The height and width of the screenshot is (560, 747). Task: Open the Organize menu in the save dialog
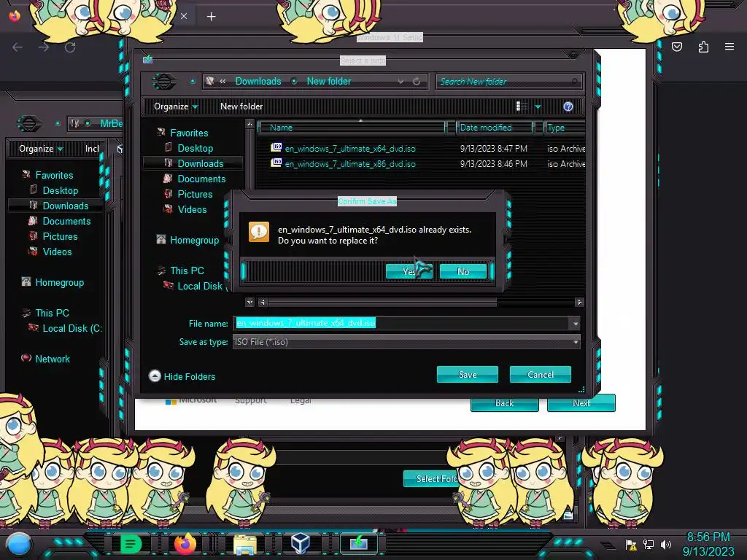coord(175,106)
